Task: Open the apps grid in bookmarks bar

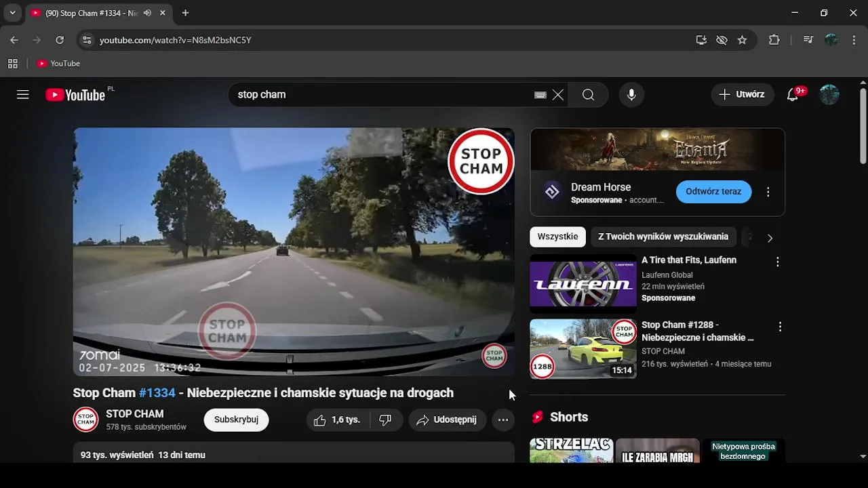Action: 12,64
